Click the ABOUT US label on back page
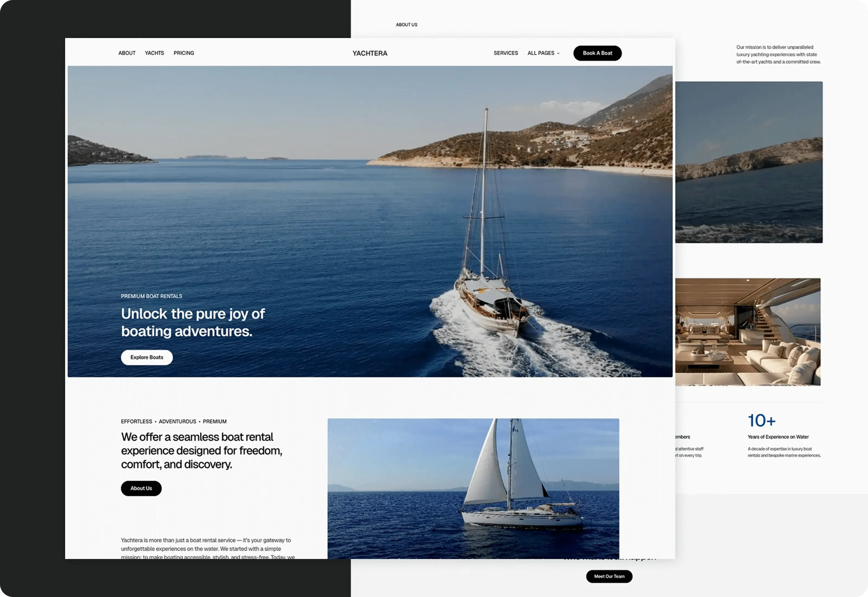868x597 pixels. [x=406, y=25]
